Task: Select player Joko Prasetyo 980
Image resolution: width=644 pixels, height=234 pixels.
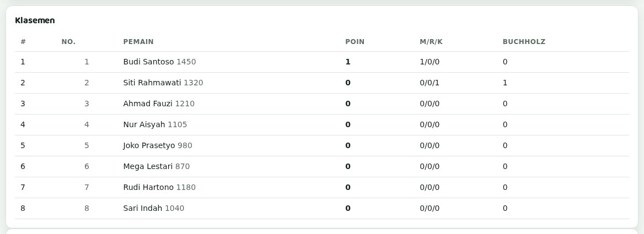Action: tap(158, 145)
